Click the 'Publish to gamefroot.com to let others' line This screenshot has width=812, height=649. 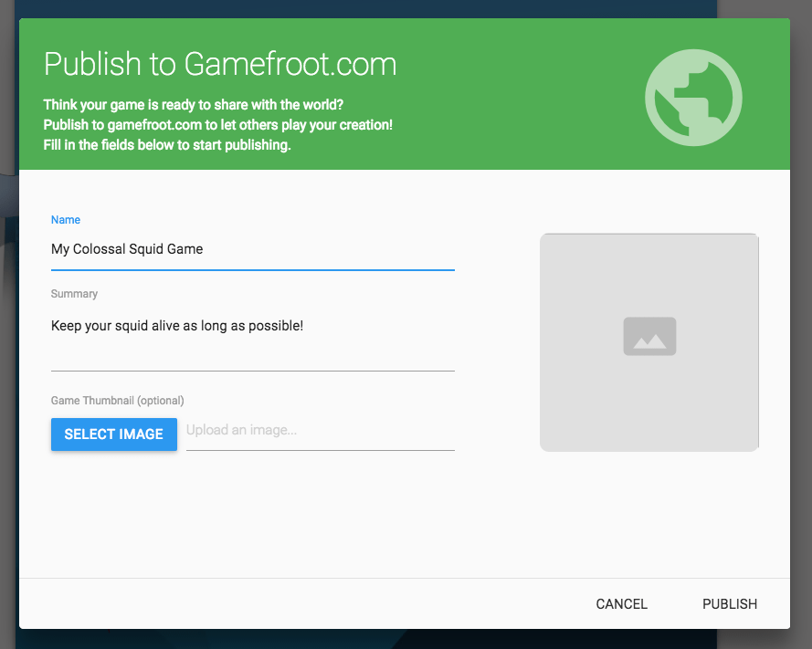coord(217,124)
